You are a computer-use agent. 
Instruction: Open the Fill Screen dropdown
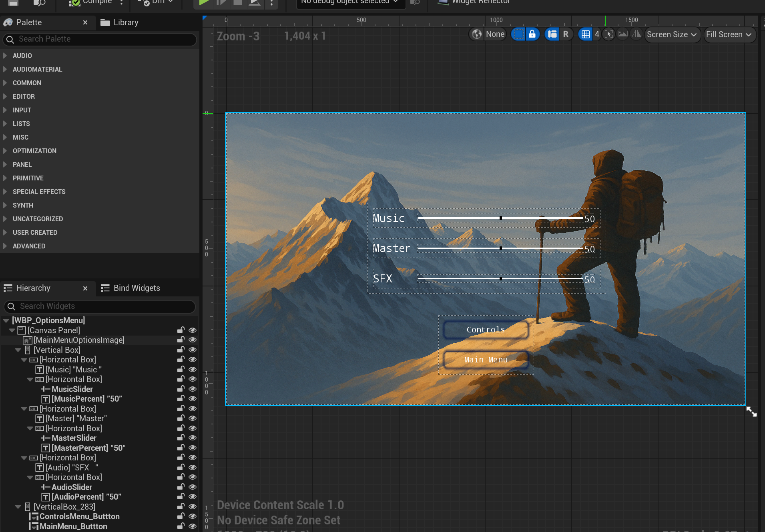tap(729, 34)
